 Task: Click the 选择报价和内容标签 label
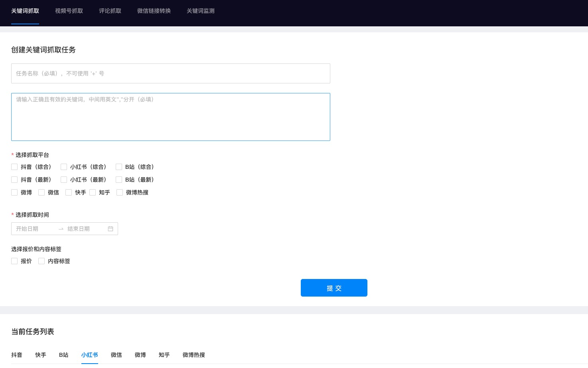point(36,249)
